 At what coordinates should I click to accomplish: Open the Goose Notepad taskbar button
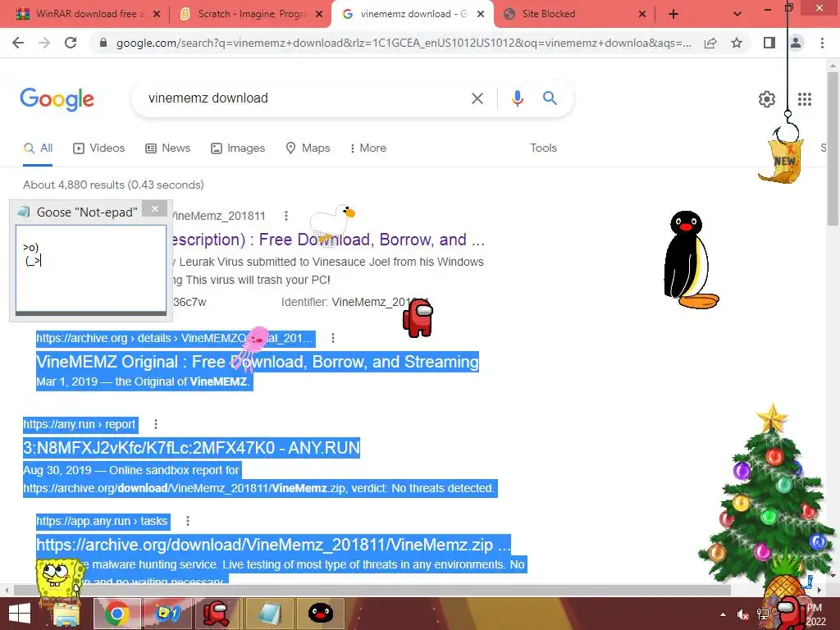pyautogui.click(x=269, y=614)
